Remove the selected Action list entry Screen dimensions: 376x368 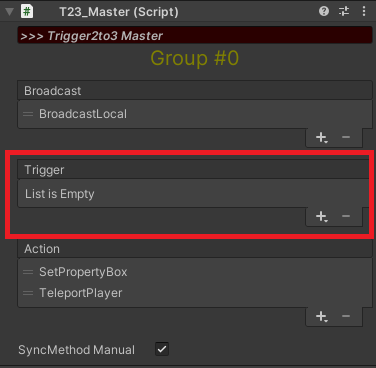coord(346,316)
